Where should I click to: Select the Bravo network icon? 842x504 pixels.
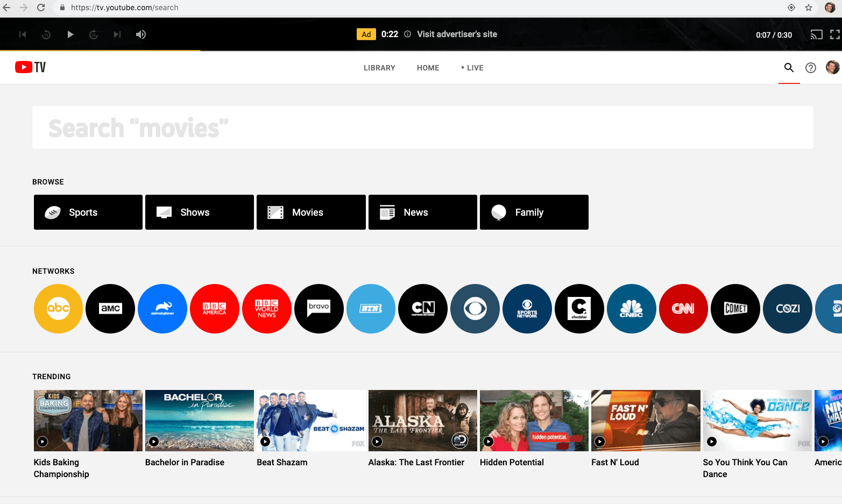click(319, 309)
